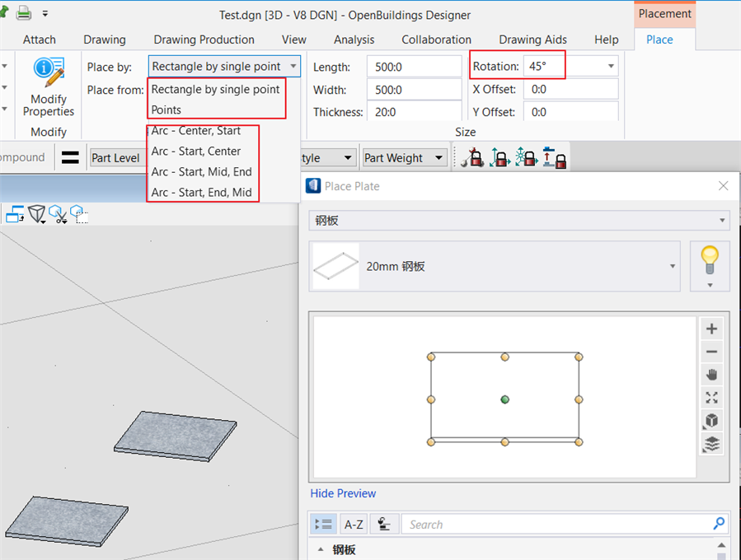Open the Help ribbon tab
Image resolution: width=741 pixels, height=560 pixels.
[x=607, y=40]
